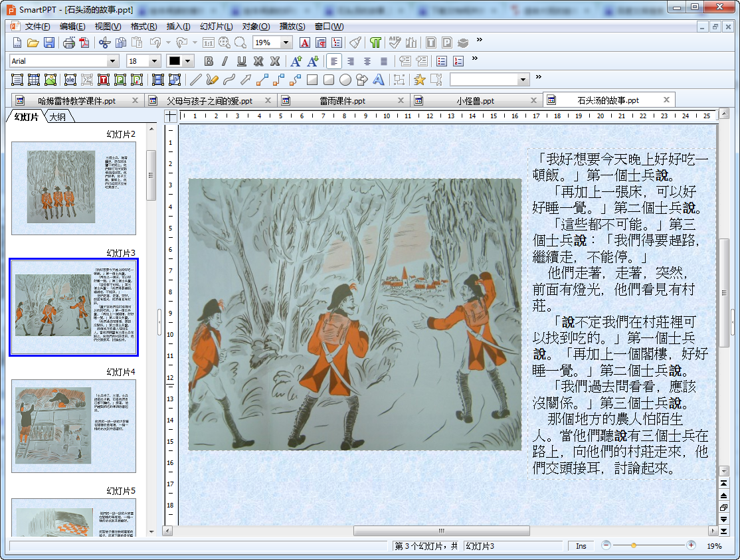Insert a movie frame
Viewport: 740px width, 560px height.
(158, 80)
